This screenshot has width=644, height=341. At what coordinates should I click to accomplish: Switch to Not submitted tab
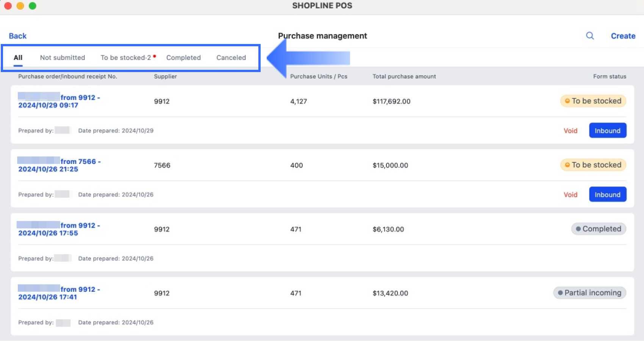pos(63,58)
